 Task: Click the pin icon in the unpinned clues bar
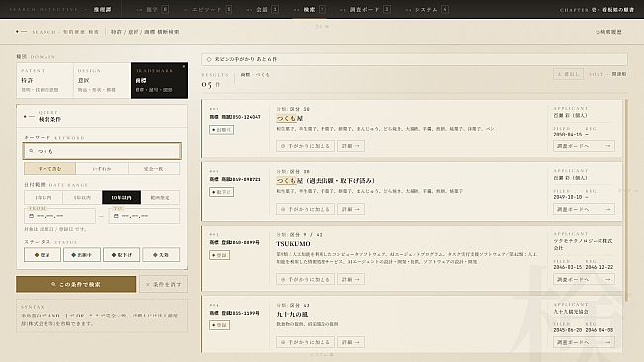click(209, 59)
